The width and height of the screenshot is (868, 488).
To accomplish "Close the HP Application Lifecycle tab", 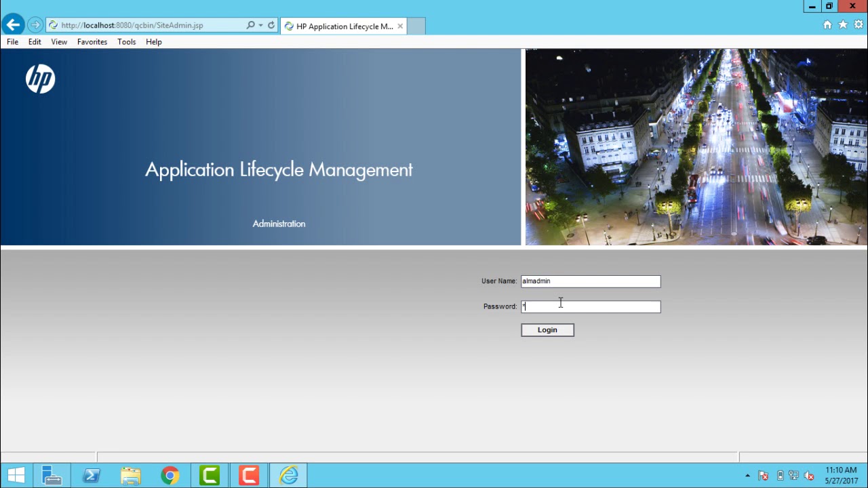I will tap(400, 26).
